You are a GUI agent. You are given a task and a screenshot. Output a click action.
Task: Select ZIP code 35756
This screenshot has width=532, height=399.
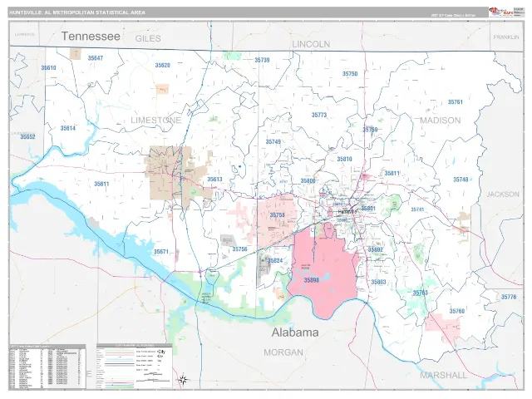click(x=240, y=249)
